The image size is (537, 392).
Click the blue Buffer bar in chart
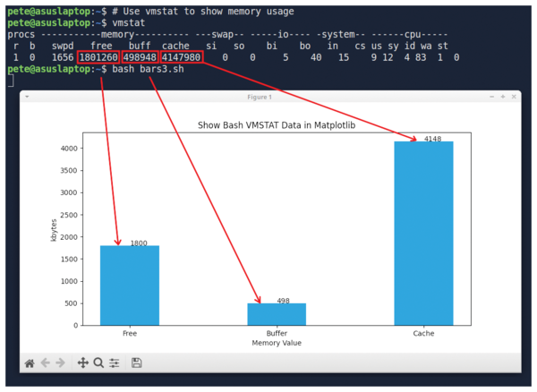coord(277,313)
